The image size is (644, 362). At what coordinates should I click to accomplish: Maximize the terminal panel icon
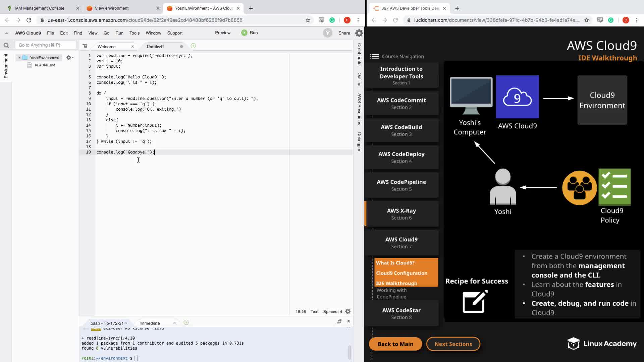(x=339, y=321)
